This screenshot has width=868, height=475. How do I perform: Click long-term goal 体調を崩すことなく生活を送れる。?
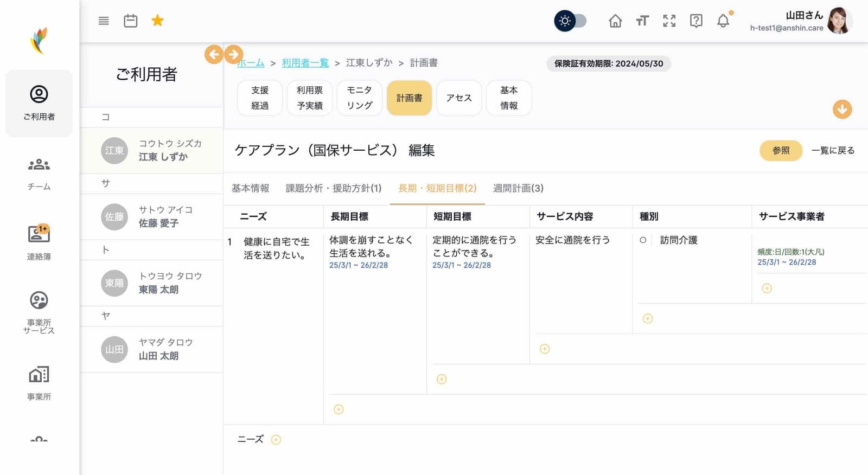tap(371, 247)
